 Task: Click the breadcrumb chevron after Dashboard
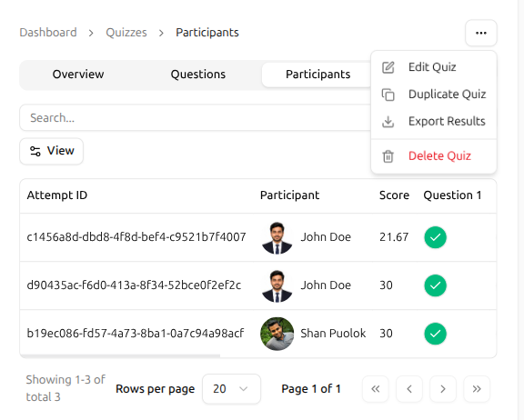(91, 33)
